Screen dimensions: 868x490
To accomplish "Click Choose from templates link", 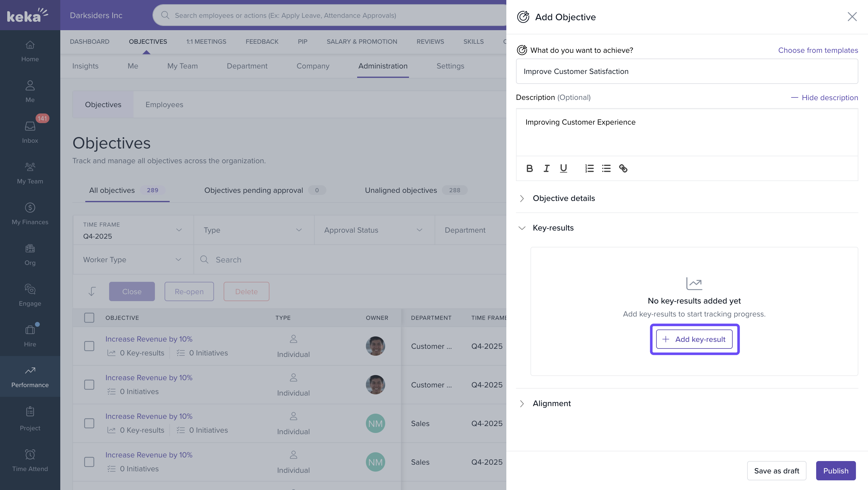I will pyautogui.click(x=818, y=50).
